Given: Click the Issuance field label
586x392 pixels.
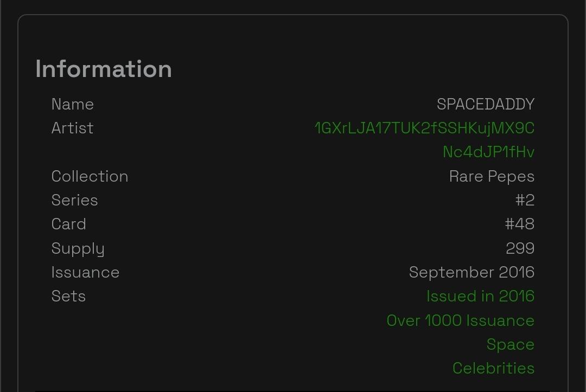Looking at the screenshot, I should click(x=85, y=272).
